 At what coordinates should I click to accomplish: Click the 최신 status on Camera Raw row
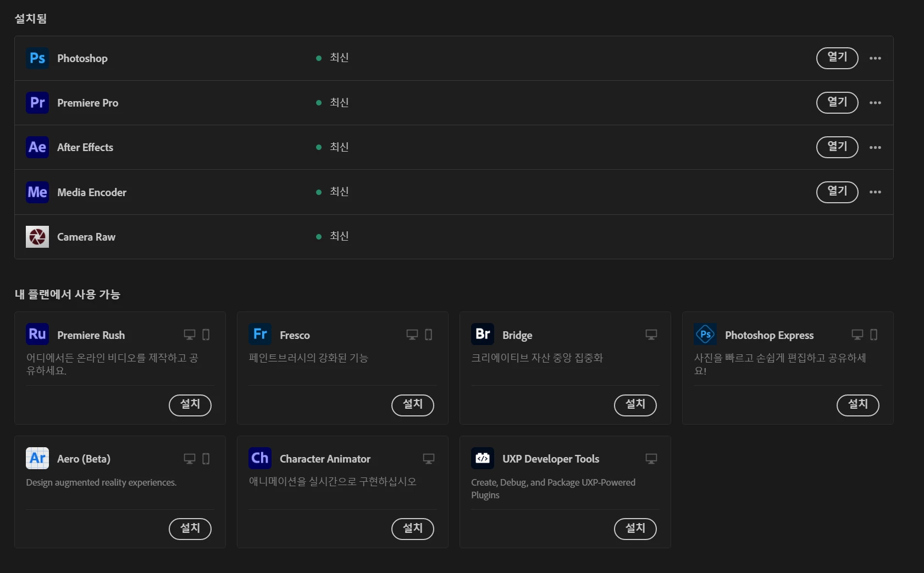pos(339,236)
